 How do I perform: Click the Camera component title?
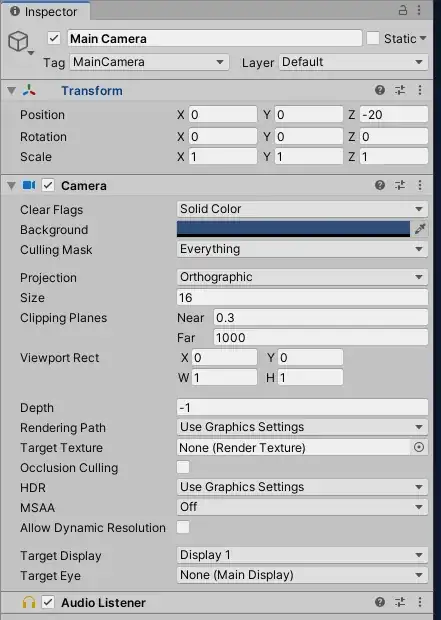coord(84,185)
